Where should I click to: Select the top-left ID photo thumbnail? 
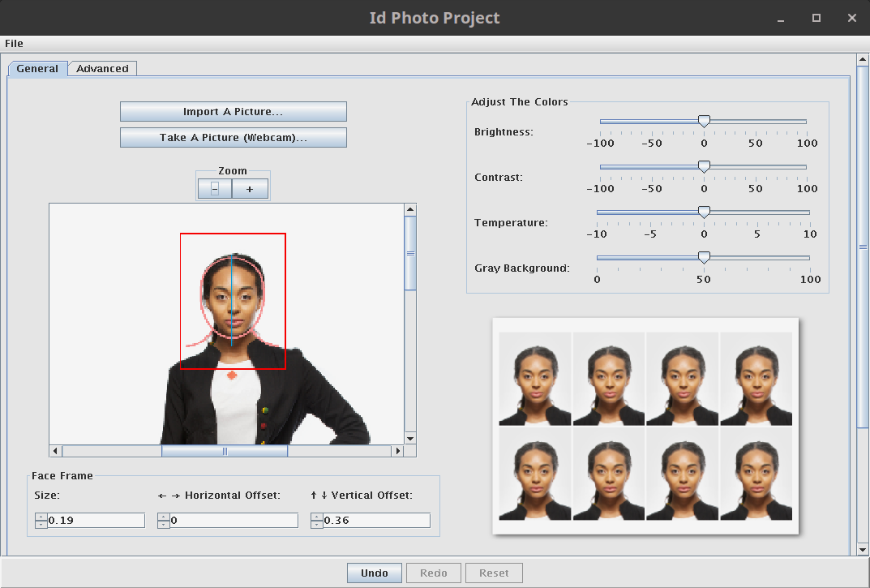pyautogui.click(x=535, y=378)
